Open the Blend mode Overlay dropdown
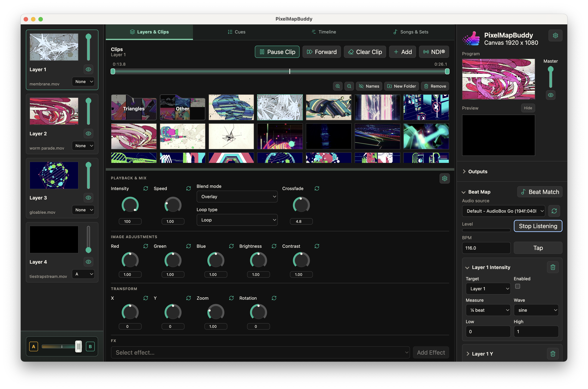The width and height of the screenshot is (588, 389). (x=237, y=197)
